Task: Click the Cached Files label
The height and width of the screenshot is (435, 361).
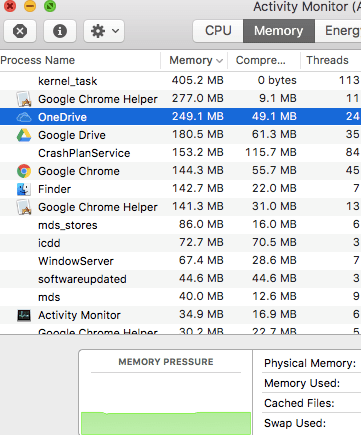Action: [x=299, y=403]
